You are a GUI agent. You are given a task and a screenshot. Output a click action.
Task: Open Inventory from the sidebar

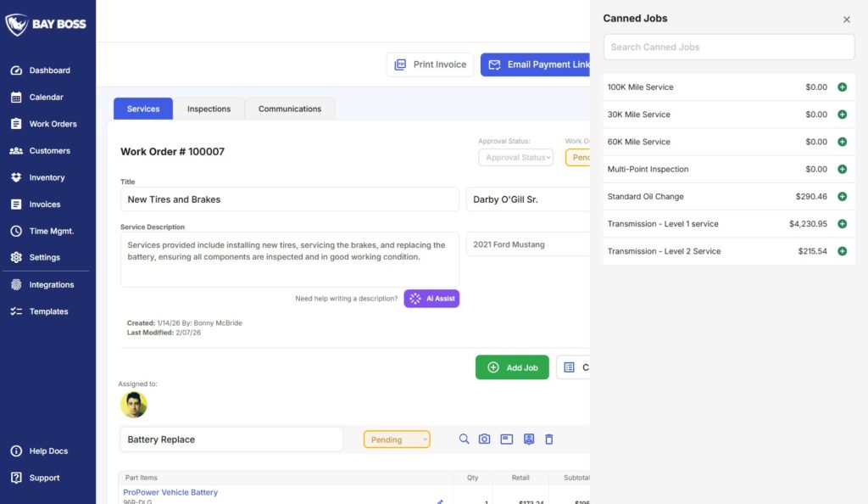[x=47, y=177]
